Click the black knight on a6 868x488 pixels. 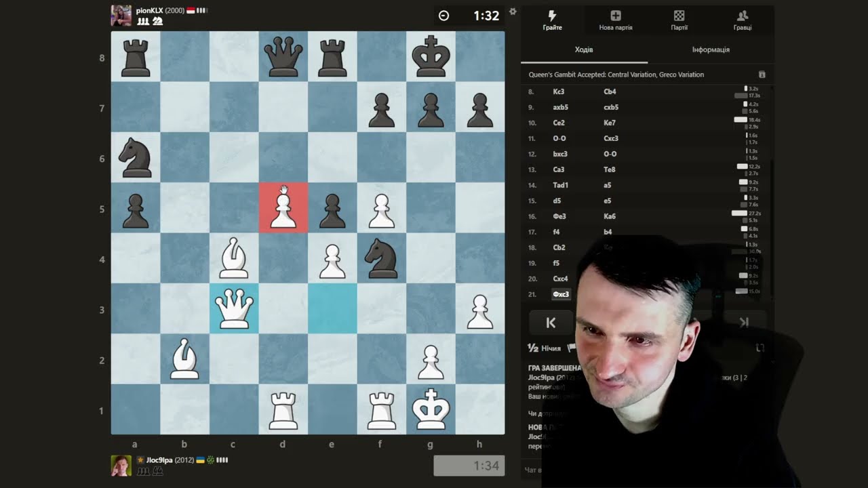136,159
